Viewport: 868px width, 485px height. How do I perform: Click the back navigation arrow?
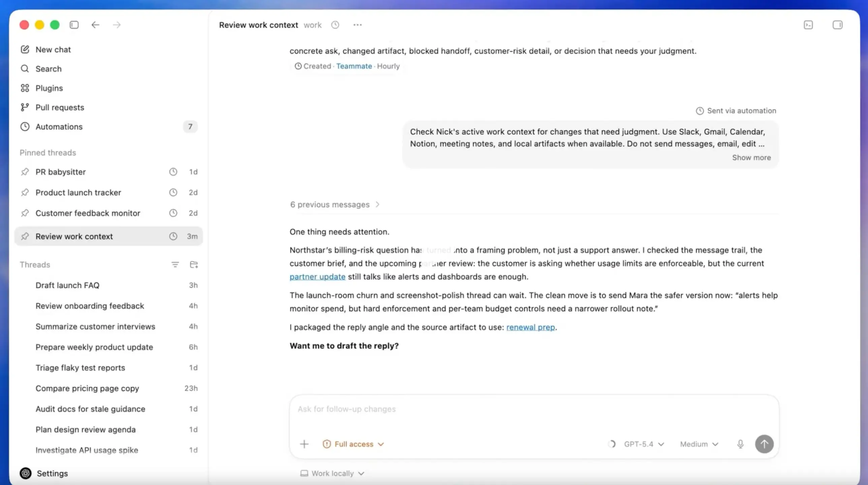point(95,25)
